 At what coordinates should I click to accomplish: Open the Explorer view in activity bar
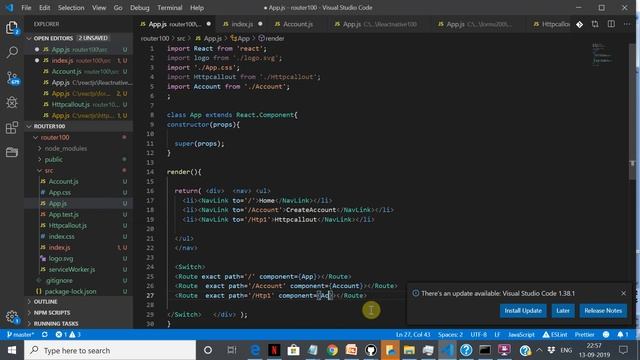click(12, 28)
